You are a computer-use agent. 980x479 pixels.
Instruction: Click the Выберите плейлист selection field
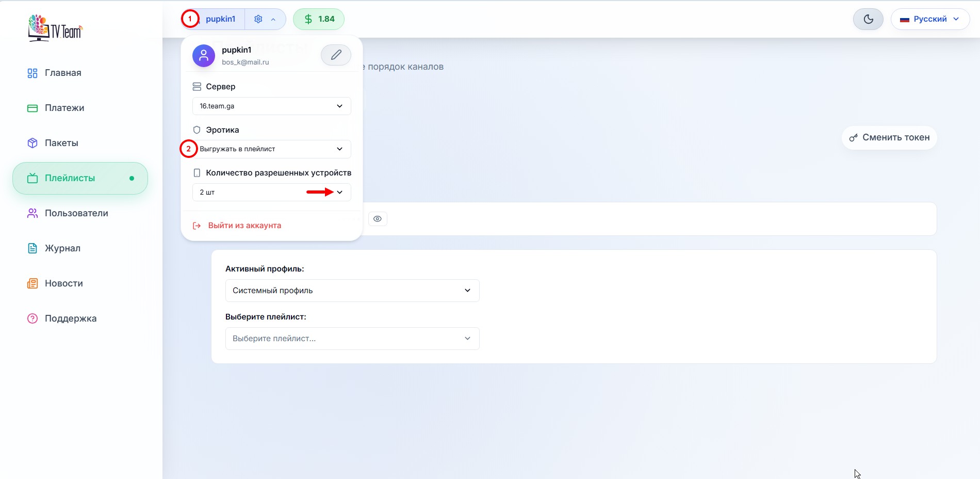352,339
